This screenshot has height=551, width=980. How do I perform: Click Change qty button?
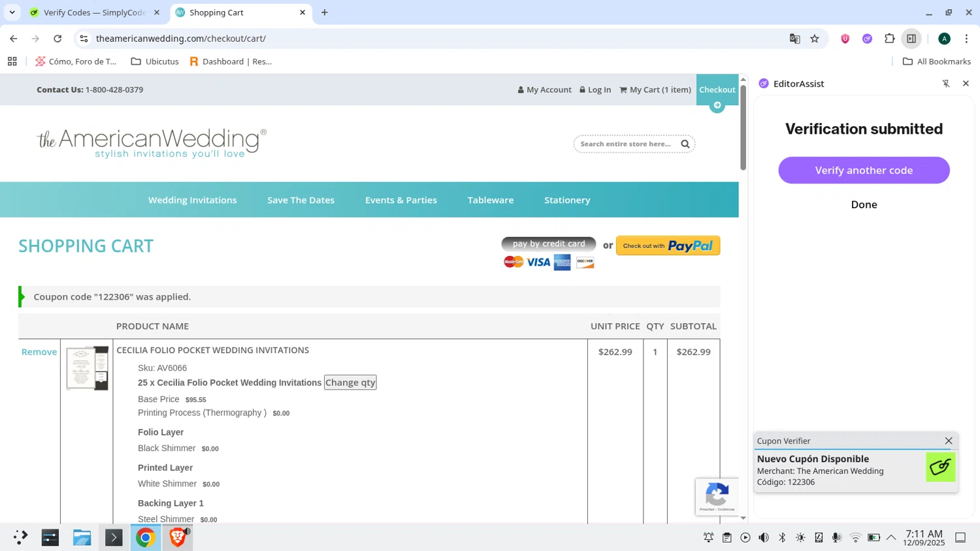pyautogui.click(x=350, y=383)
